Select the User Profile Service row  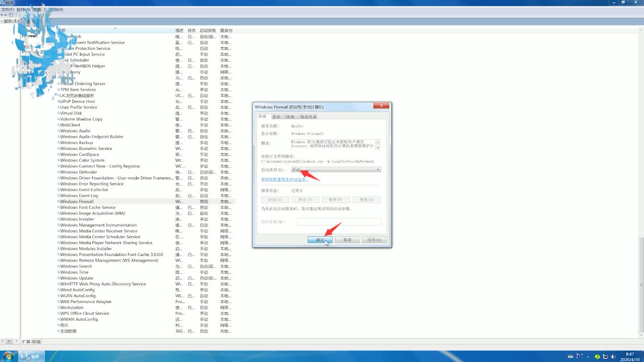tap(146, 108)
